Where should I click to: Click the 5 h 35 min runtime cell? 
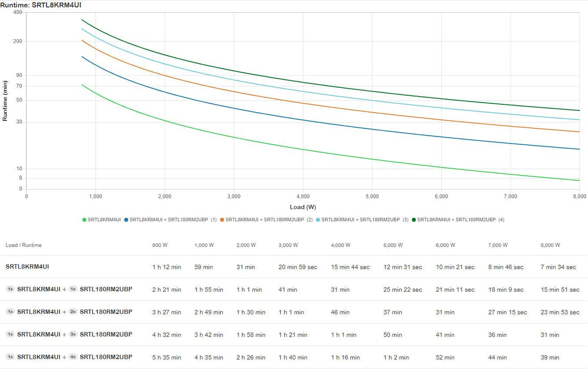coord(167,358)
